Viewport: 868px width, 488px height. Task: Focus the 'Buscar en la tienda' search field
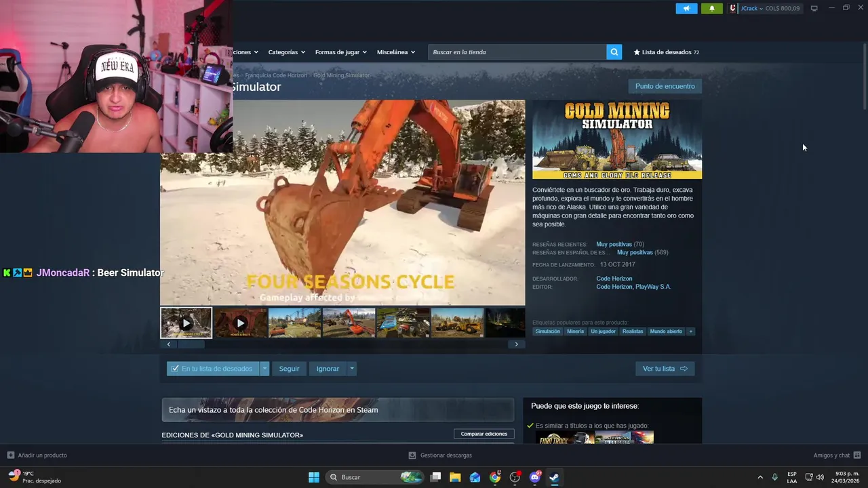517,52
